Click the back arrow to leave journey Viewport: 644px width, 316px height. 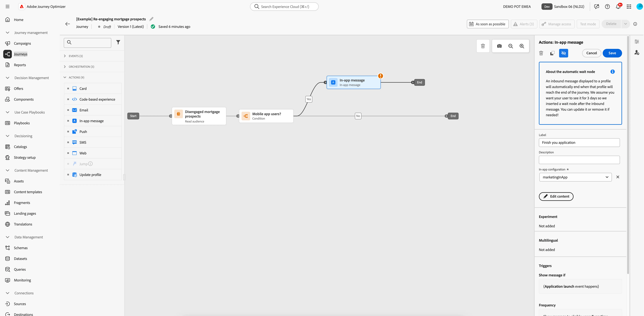click(67, 24)
